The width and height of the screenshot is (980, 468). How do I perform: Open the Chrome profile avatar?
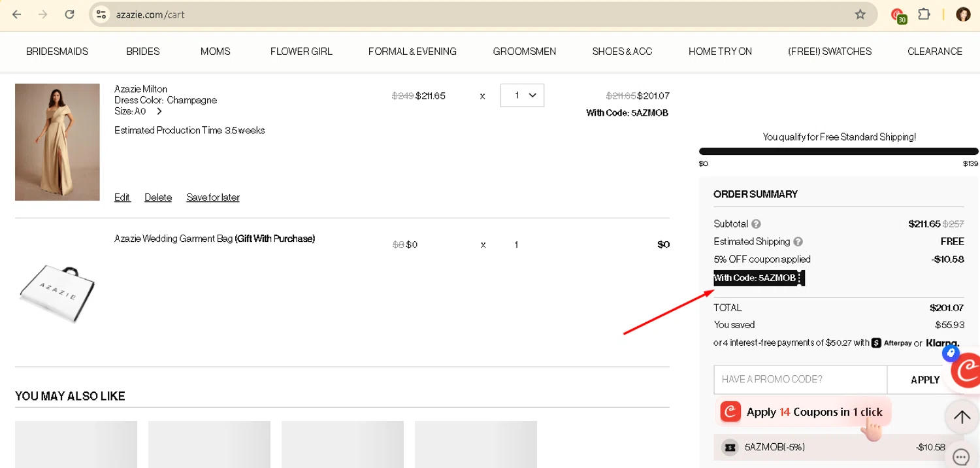click(x=963, y=14)
